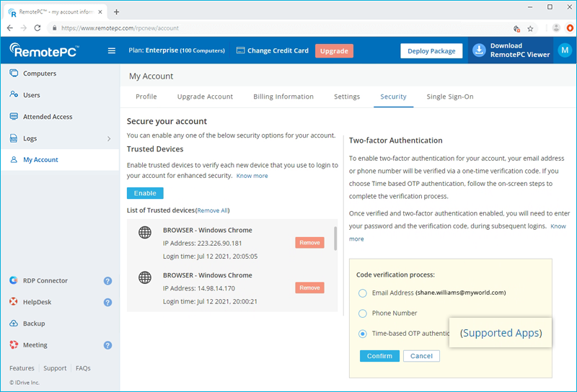Open FAQs footer link
This screenshot has height=392, width=577.
pos(83,368)
